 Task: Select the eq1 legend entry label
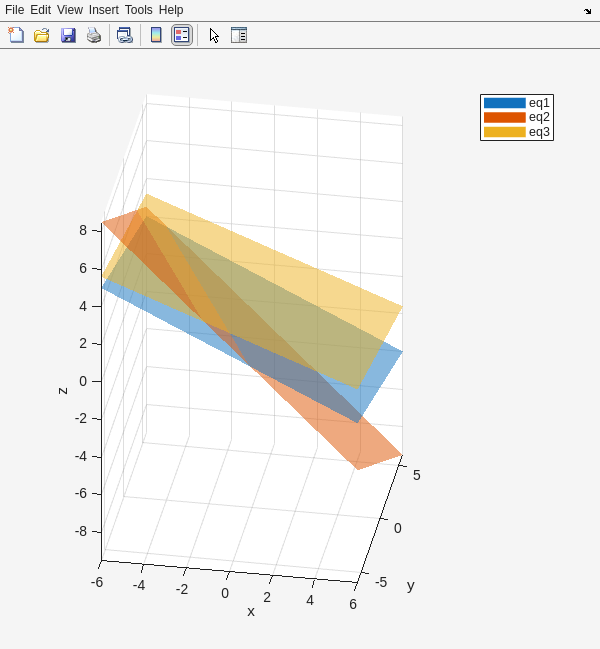539,103
